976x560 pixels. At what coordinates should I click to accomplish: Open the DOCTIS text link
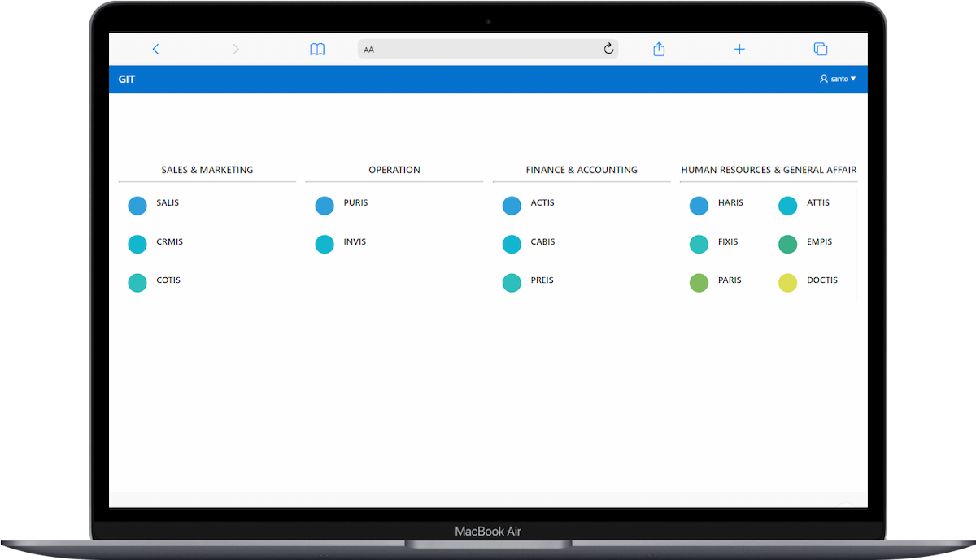822,280
